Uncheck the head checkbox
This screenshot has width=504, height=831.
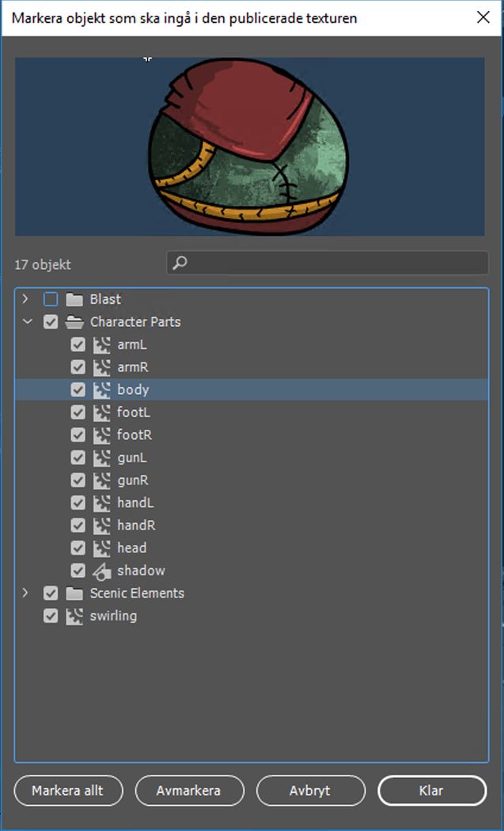tap(78, 548)
